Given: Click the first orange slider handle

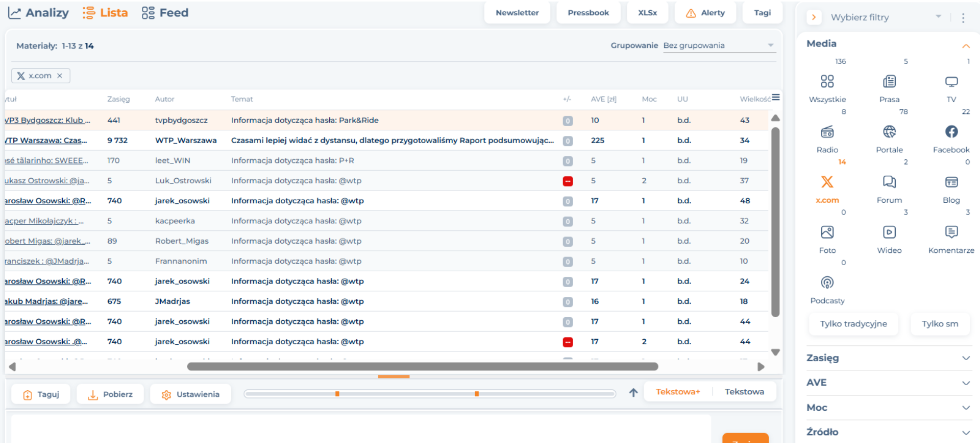Looking at the screenshot, I should coord(337,394).
